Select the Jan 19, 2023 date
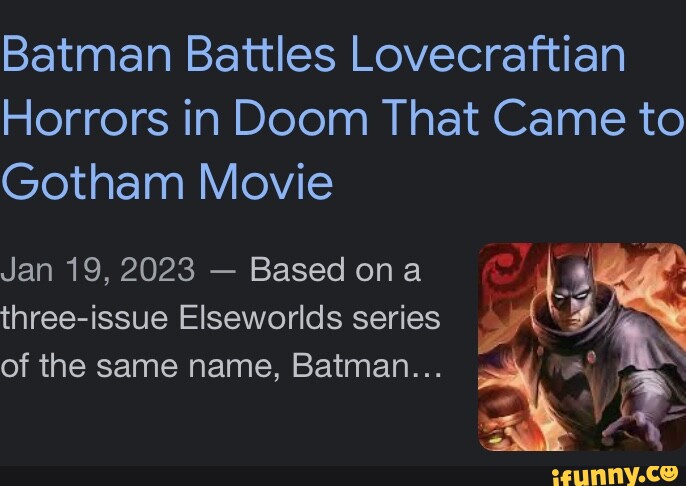Screen dimensions: 686x486 pos(98,270)
